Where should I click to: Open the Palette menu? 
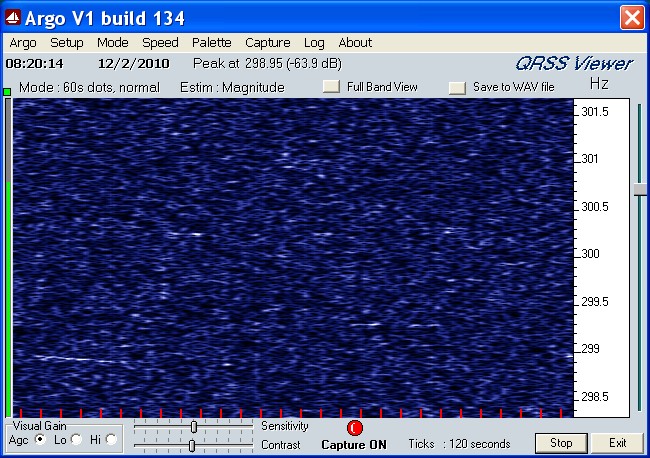tap(211, 43)
